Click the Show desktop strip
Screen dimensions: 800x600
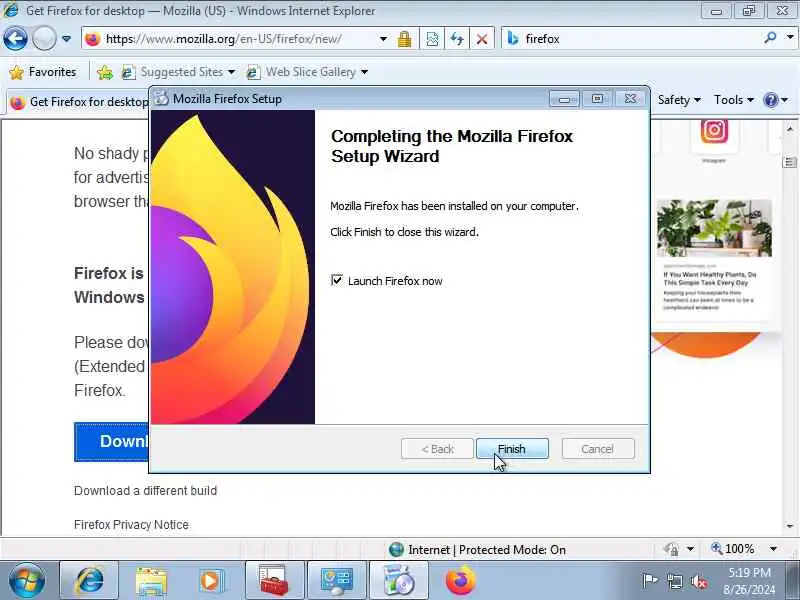click(792, 581)
